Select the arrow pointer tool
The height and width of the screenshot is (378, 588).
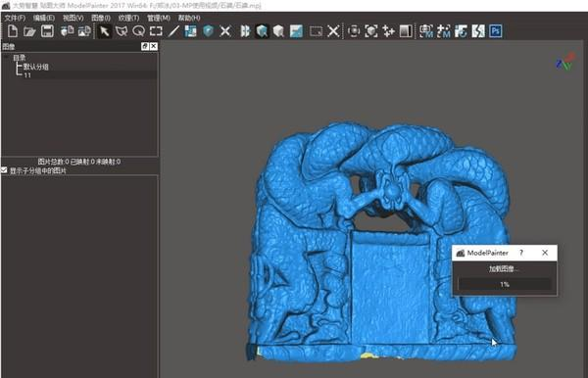[x=105, y=31]
